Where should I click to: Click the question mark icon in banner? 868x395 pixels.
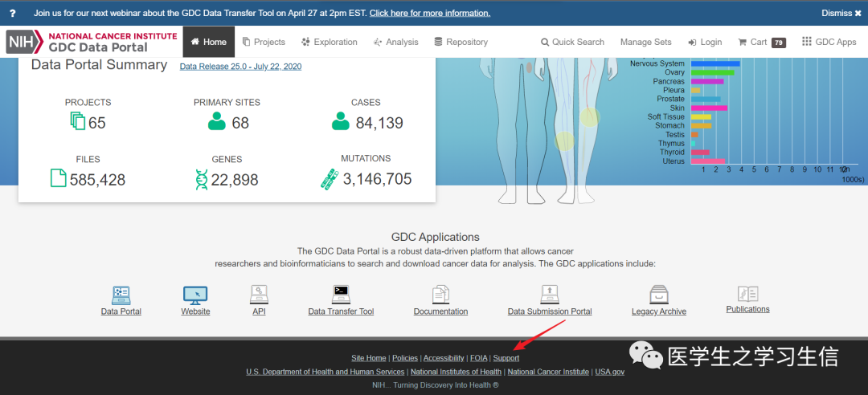pos(13,14)
